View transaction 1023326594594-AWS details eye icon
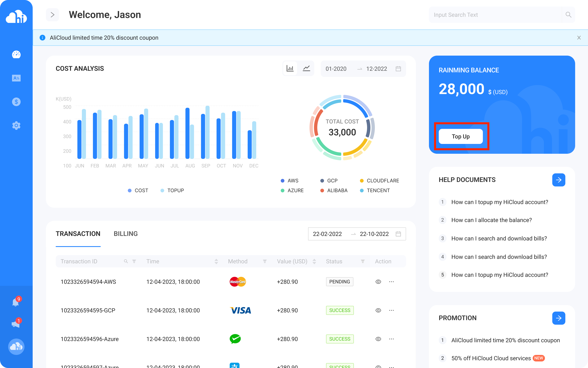 pyautogui.click(x=378, y=282)
